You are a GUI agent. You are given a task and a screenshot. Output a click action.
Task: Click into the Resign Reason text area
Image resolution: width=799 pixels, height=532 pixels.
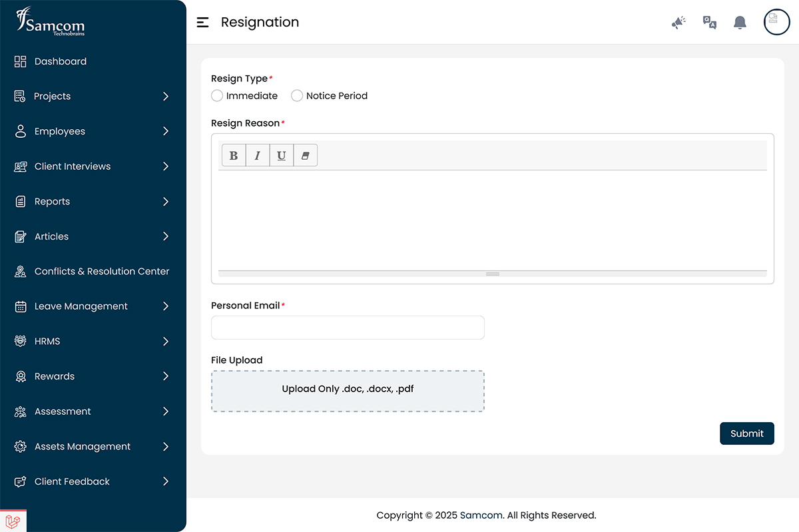(493, 220)
